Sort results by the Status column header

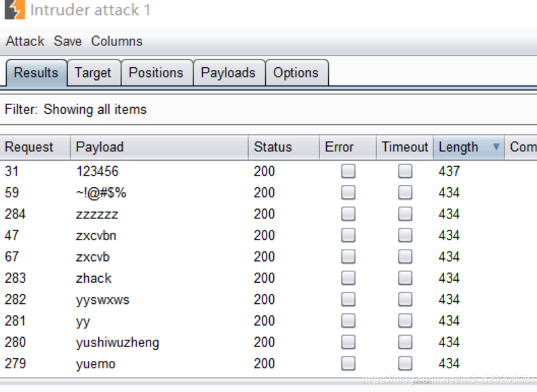pos(283,147)
